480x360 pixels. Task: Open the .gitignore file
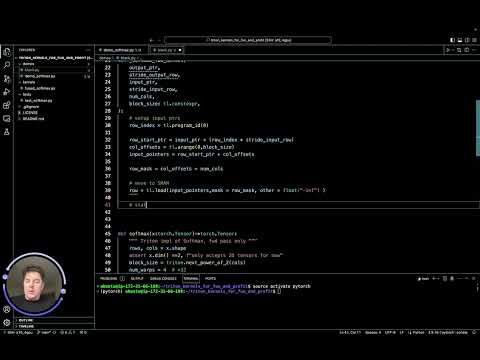55,107
